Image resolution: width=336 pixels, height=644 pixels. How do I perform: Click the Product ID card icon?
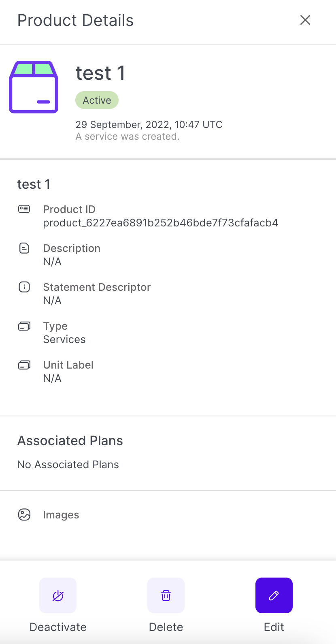[x=24, y=209]
